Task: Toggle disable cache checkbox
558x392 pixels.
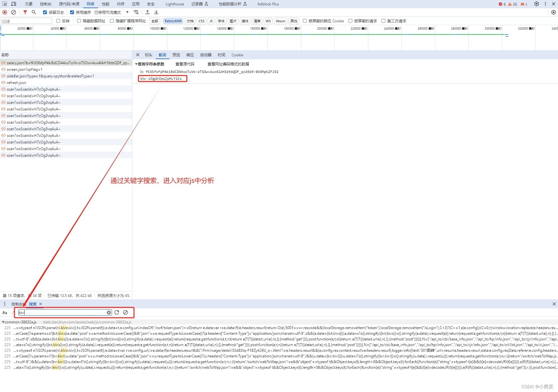Action: (x=72, y=12)
